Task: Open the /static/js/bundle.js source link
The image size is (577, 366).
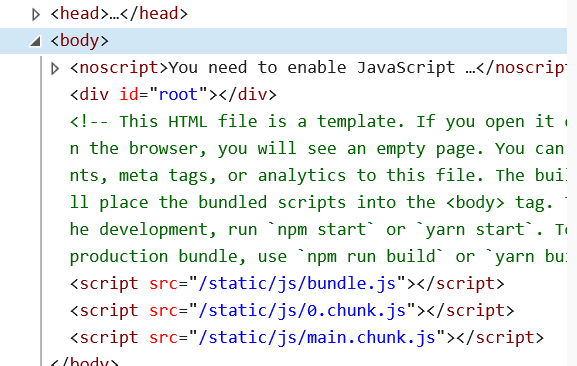Action: (297, 284)
